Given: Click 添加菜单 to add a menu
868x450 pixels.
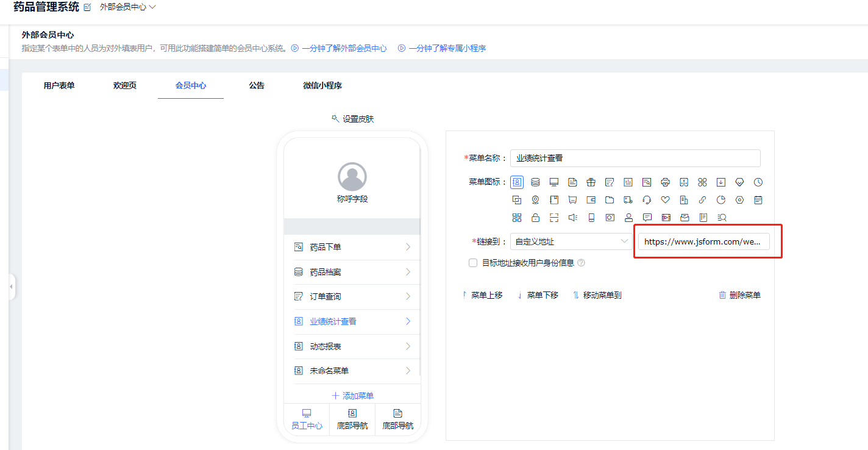Looking at the screenshot, I should [352, 396].
